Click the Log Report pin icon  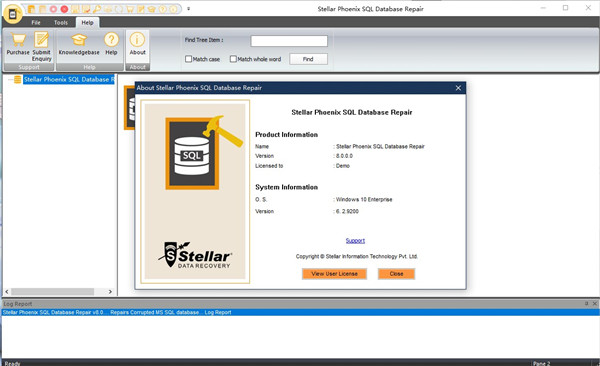coord(586,304)
